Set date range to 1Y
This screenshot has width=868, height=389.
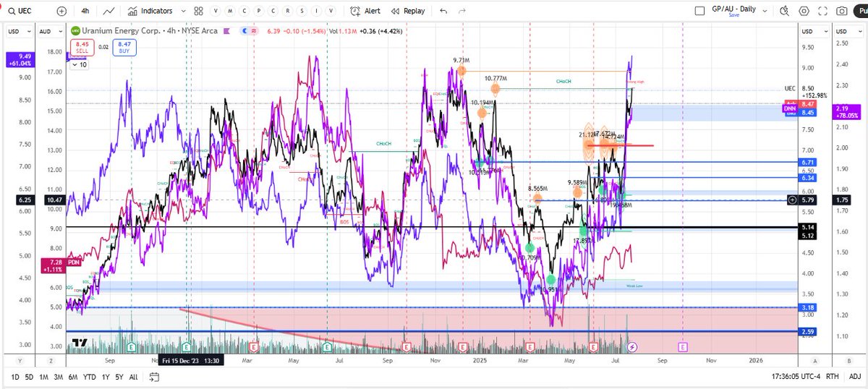tap(106, 377)
